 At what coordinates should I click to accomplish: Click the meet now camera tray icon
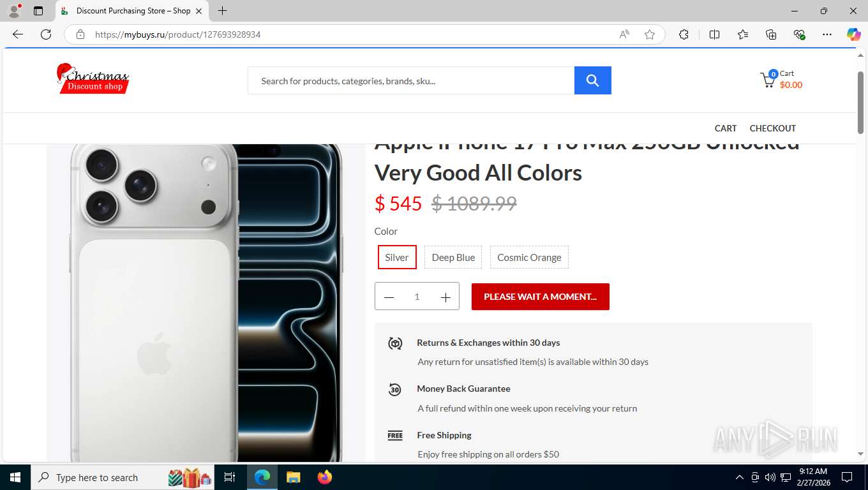tap(754, 477)
